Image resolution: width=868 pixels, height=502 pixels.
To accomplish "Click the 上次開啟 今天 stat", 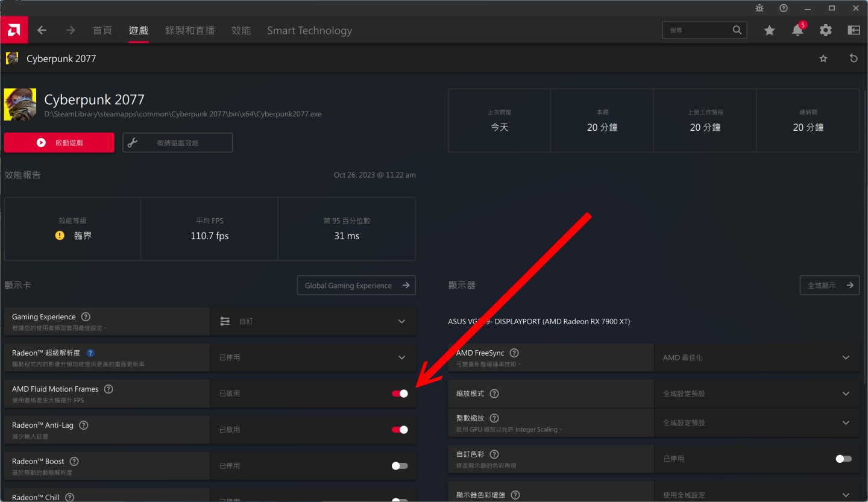I will pos(500,121).
